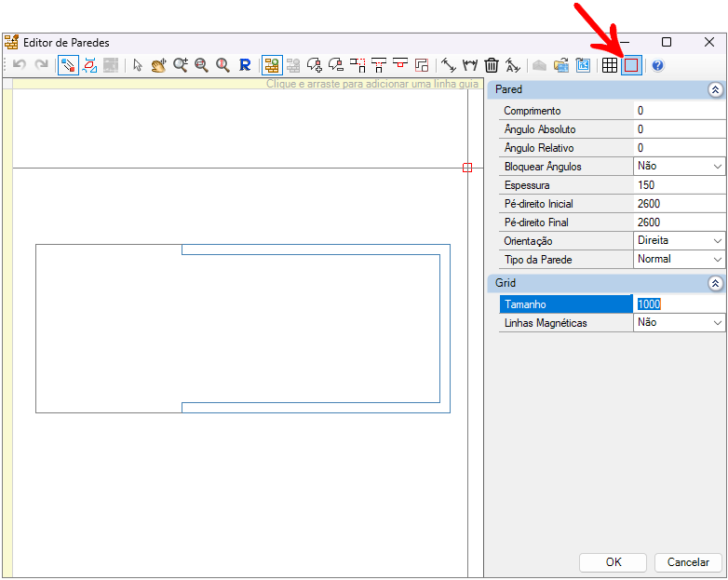Click the blue R toolbar icon
Image resolution: width=728 pixels, height=580 pixels.
tap(245, 65)
